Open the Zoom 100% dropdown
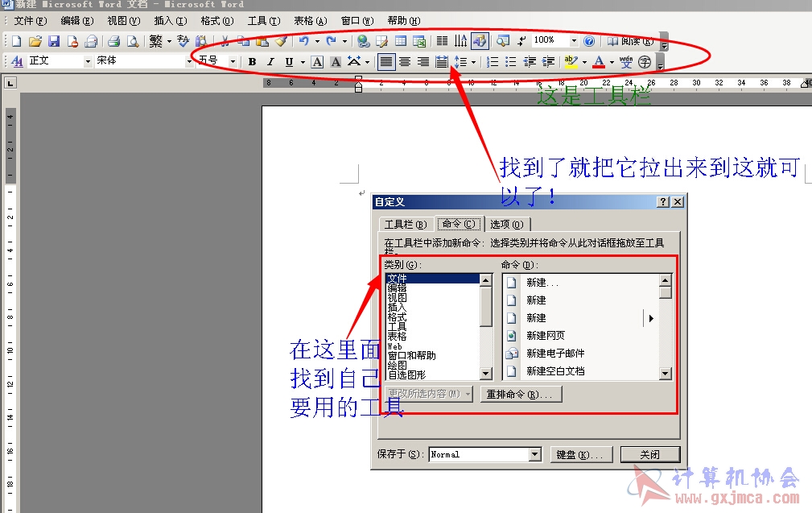Image resolution: width=812 pixels, height=513 pixels. [574, 40]
